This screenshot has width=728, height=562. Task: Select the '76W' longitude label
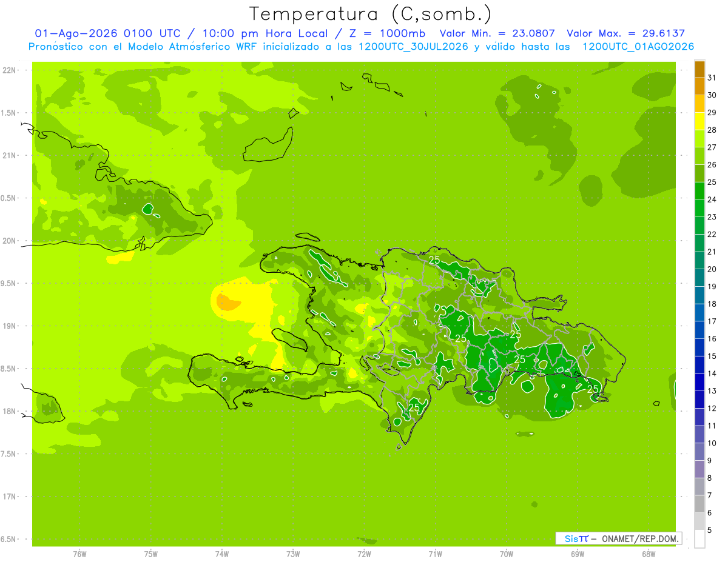(x=79, y=554)
